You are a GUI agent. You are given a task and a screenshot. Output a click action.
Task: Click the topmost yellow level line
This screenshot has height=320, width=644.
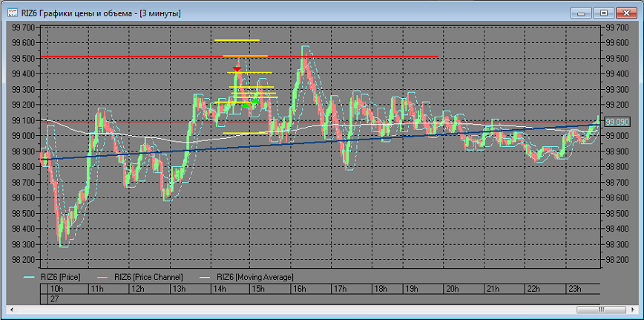(x=237, y=40)
